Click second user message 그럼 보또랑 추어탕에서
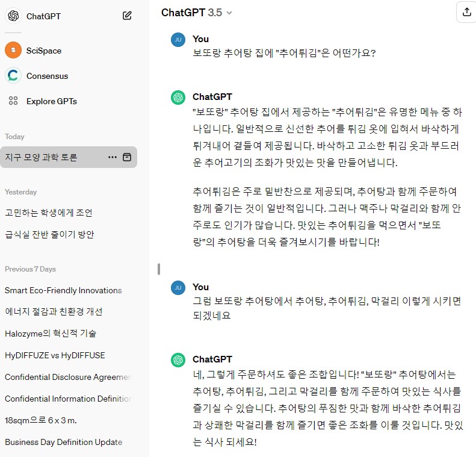This screenshot has height=457, width=476. [327, 308]
